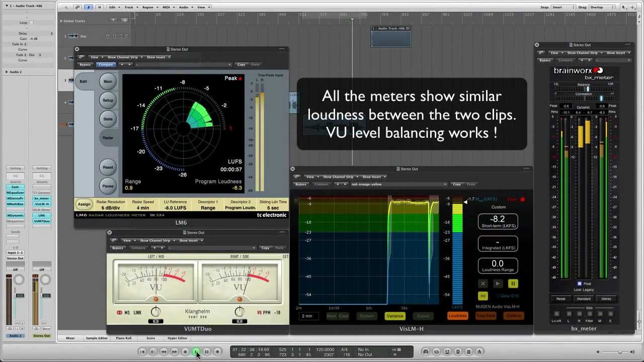Open the Drag Overlap dropdown
Screen dimensions: 644x362
tap(603, 7)
